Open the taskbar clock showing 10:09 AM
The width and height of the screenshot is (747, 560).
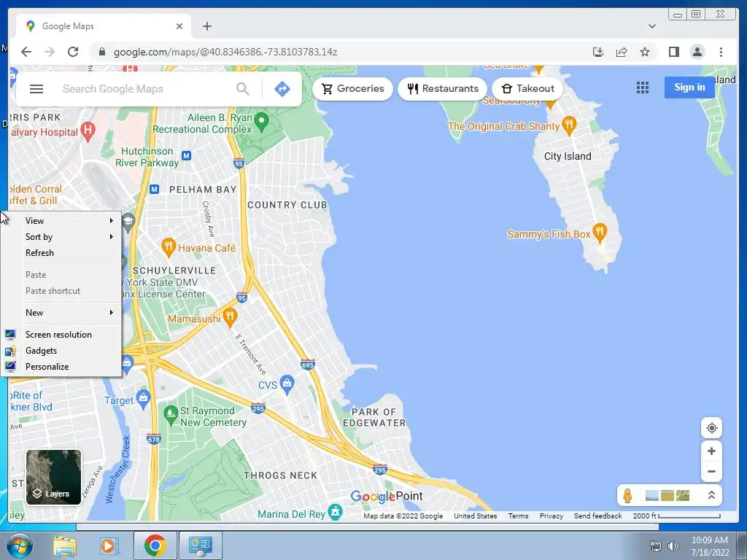[x=710, y=546]
